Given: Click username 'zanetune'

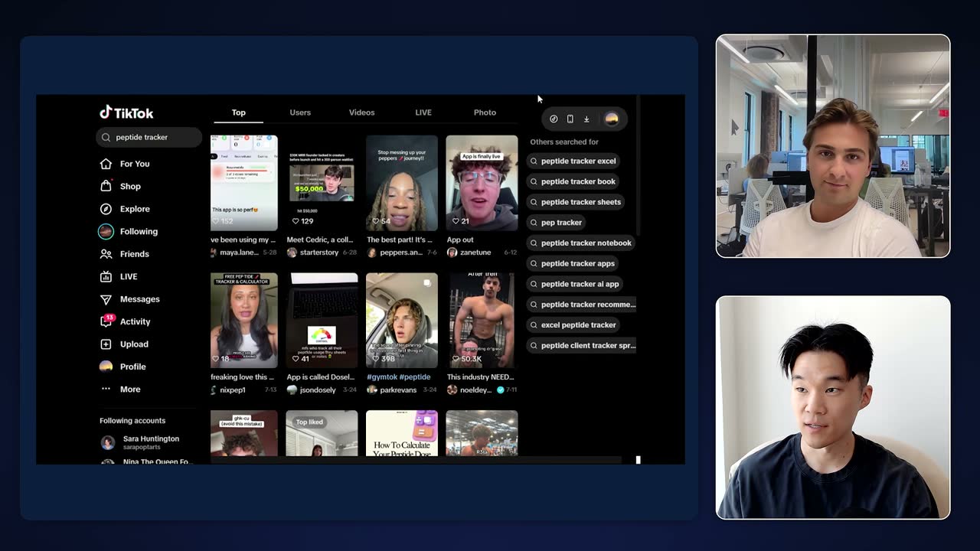Looking at the screenshot, I should pyautogui.click(x=476, y=253).
